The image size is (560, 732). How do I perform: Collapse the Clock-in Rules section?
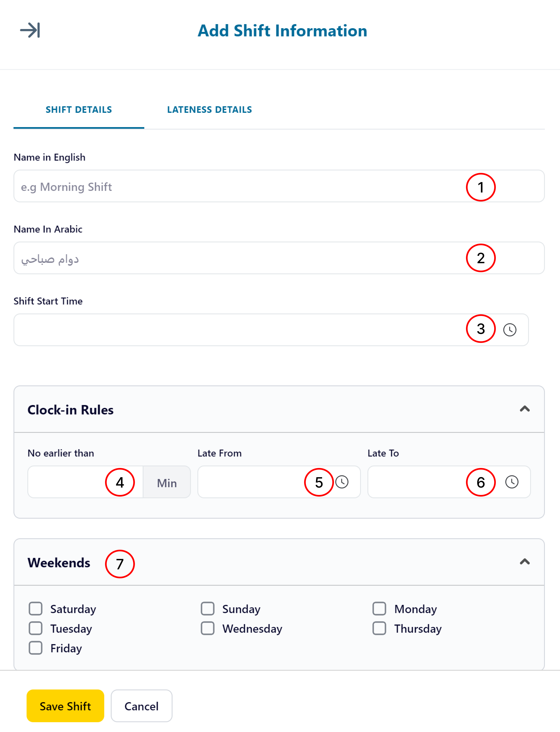[x=525, y=409]
